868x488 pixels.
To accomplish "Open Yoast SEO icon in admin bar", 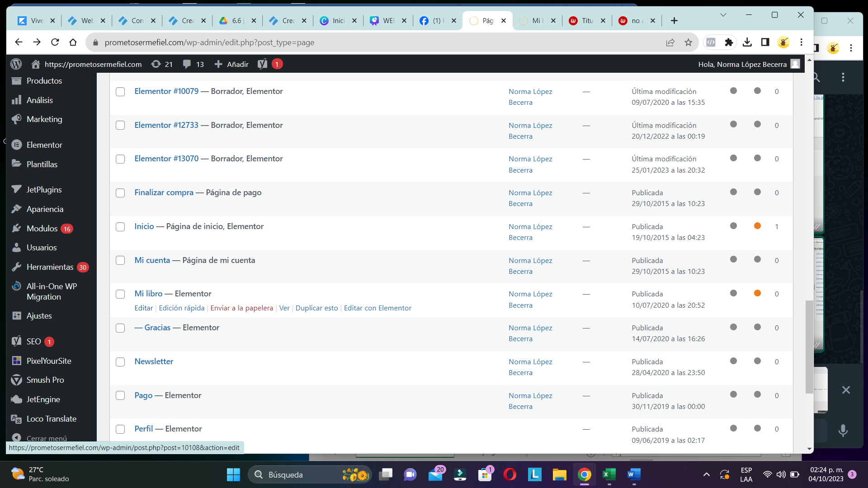I will click(263, 64).
